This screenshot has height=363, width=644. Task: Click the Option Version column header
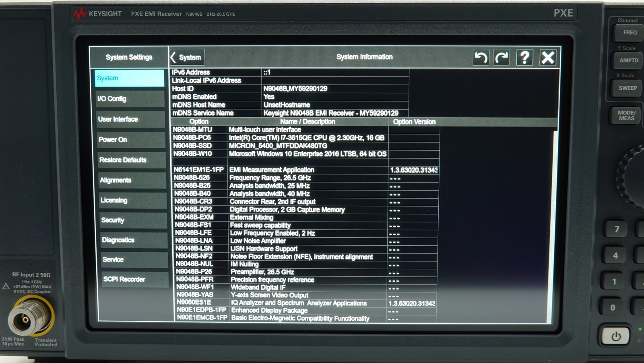click(x=414, y=122)
